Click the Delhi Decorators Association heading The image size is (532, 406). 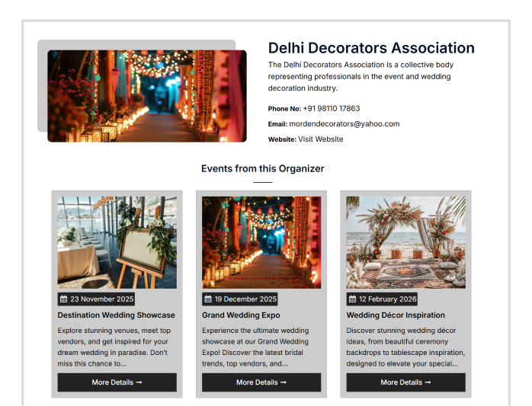371,48
